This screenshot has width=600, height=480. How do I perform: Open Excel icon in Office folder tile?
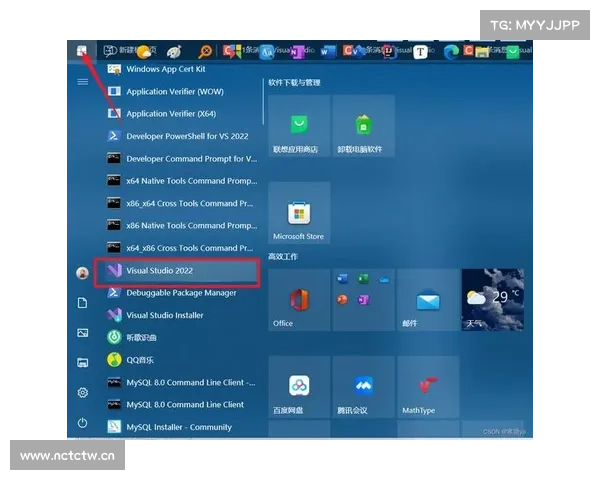tap(363, 279)
